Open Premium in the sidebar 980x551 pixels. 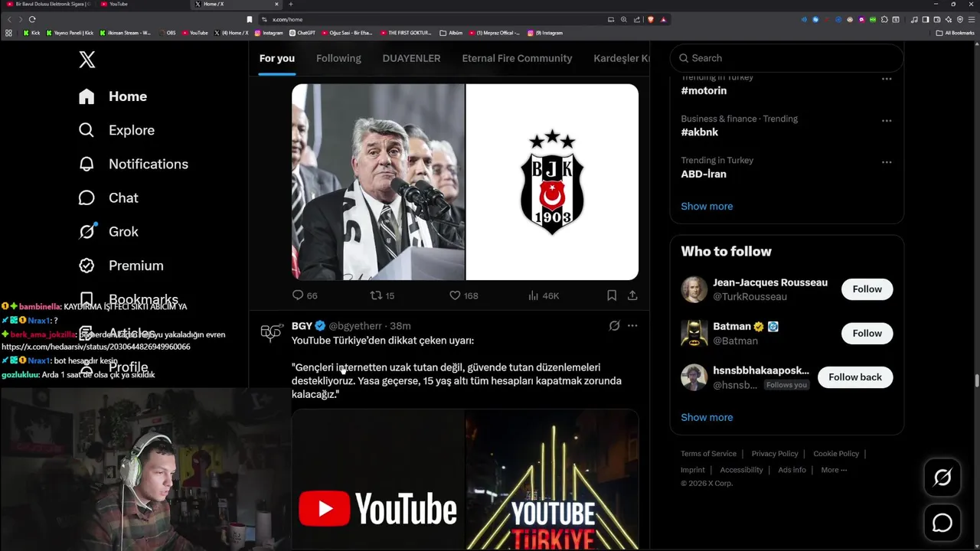(x=121, y=266)
